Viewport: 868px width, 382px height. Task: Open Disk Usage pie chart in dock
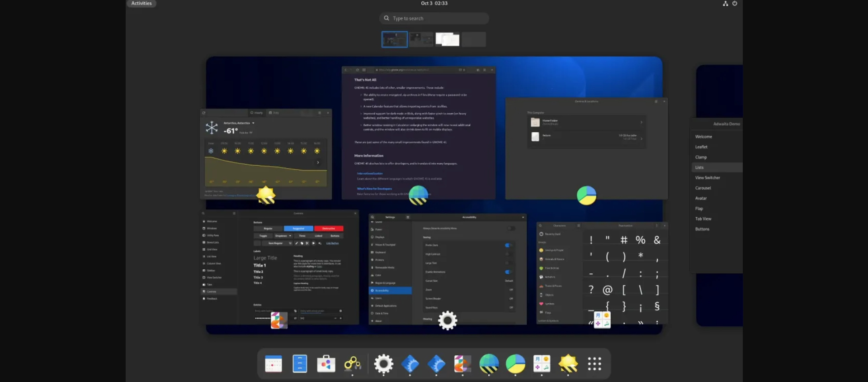click(515, 363)
